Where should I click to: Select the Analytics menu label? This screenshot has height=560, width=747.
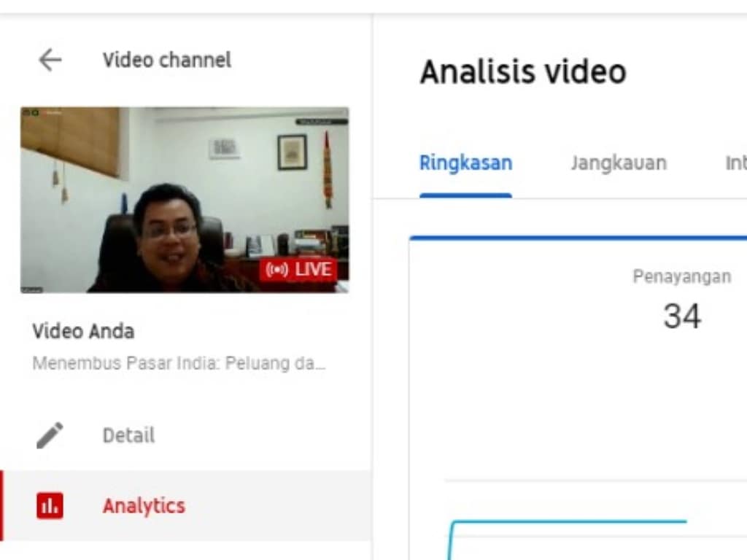coord(144,505)
